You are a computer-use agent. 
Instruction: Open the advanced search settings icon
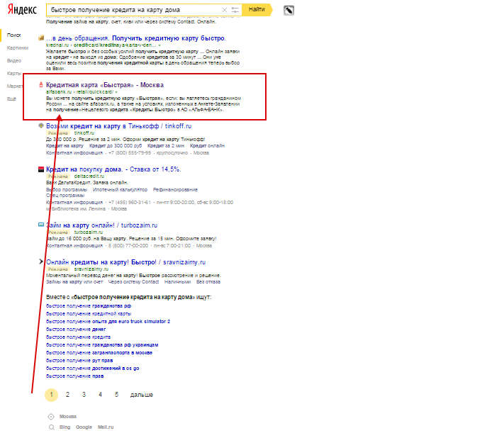(x=235, y=10)
